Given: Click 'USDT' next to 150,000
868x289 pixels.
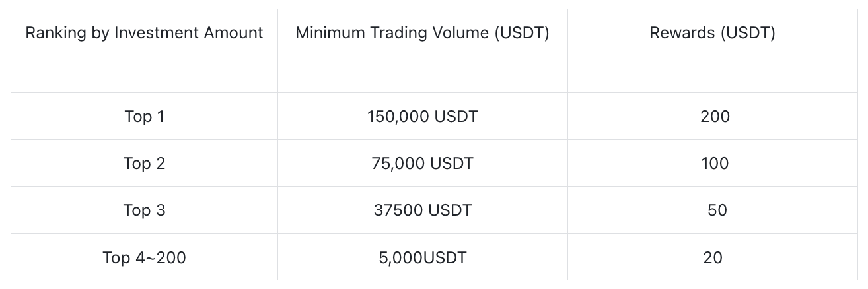Looking at the screenshot, I should click(x=456, y=117).
